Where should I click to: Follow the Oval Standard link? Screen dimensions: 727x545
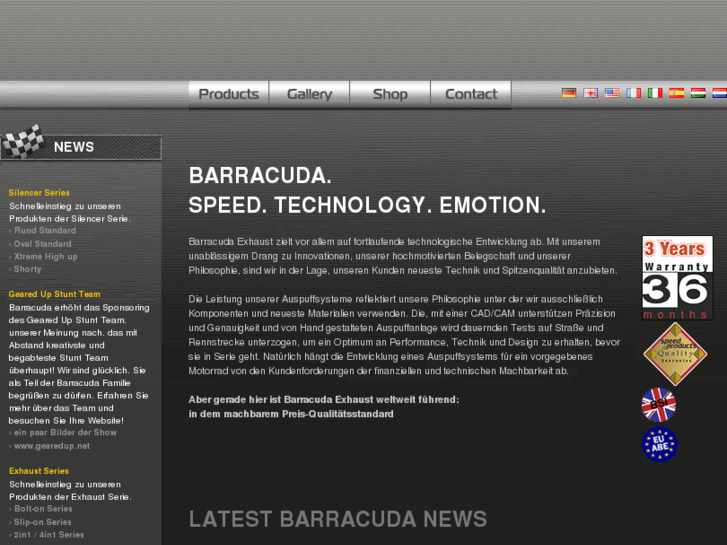pos(43,244)
